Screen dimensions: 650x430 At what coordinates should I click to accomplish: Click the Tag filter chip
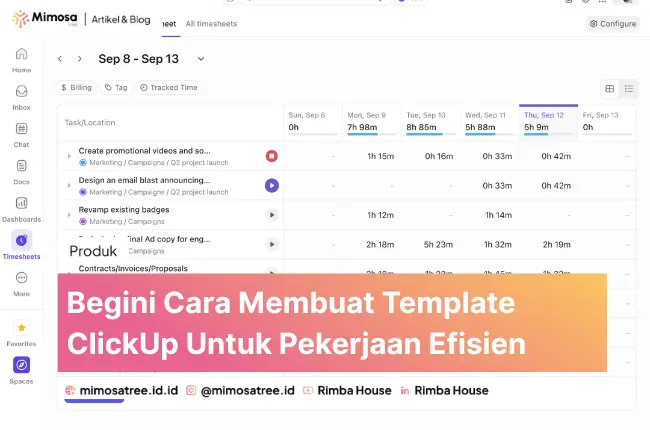pyautogui.click(x=116, y=87)
